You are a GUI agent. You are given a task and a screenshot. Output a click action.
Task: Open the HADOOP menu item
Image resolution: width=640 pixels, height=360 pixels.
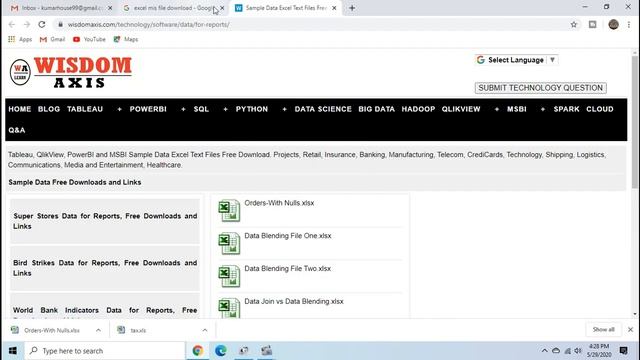(x=418, y=109)
